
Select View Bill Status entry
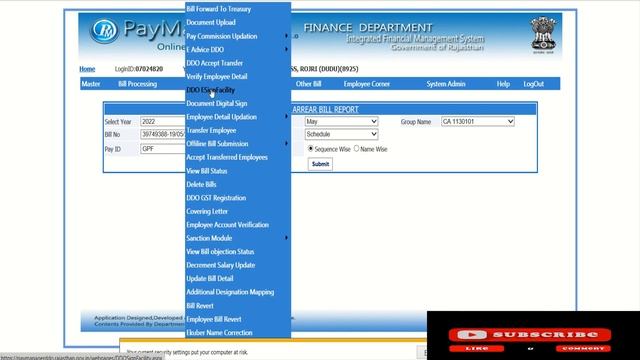click(207, 171)
